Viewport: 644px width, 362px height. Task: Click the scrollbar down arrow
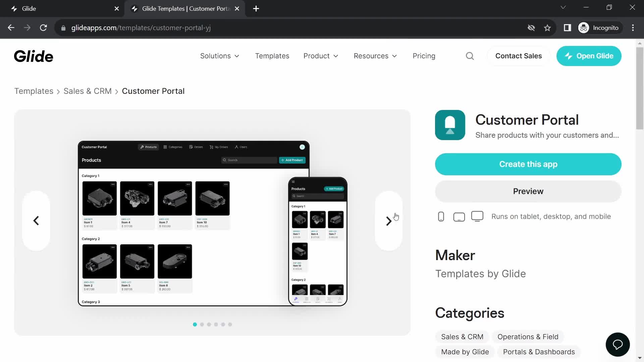(x=640, y=358)
